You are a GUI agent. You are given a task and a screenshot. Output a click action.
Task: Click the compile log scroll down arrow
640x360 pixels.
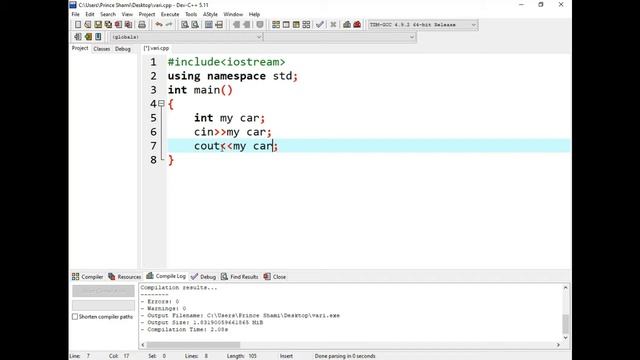[565, 338]
